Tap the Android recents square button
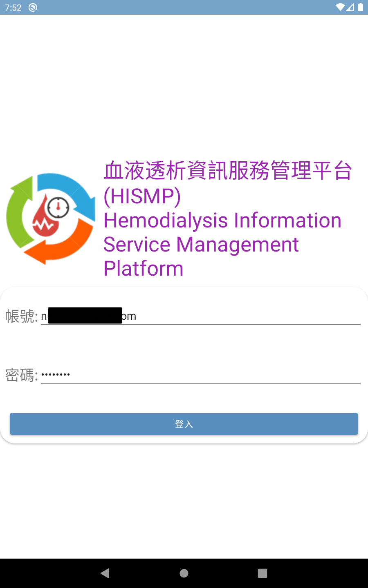The height and width of the screenshot is (588, 368). pos(263,573)
